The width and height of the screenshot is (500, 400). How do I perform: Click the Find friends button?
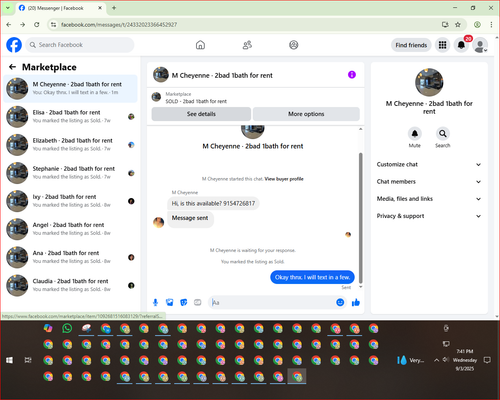[x=411, y=45]
